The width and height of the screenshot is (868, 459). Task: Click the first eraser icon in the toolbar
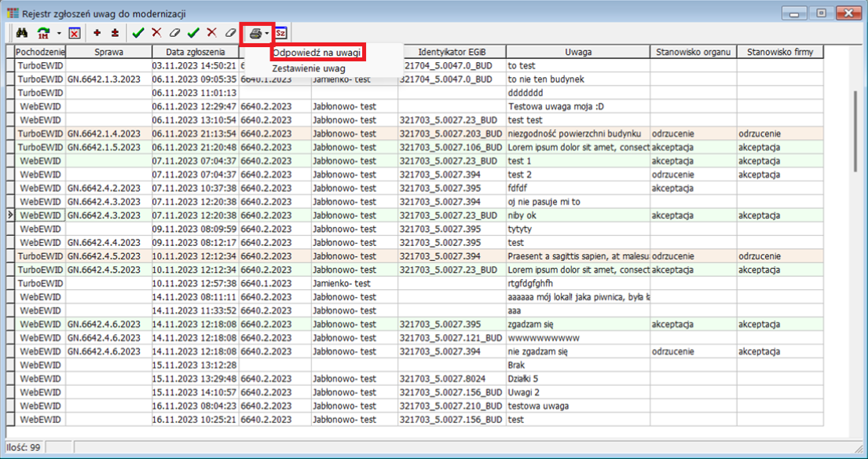click(175, 34)
